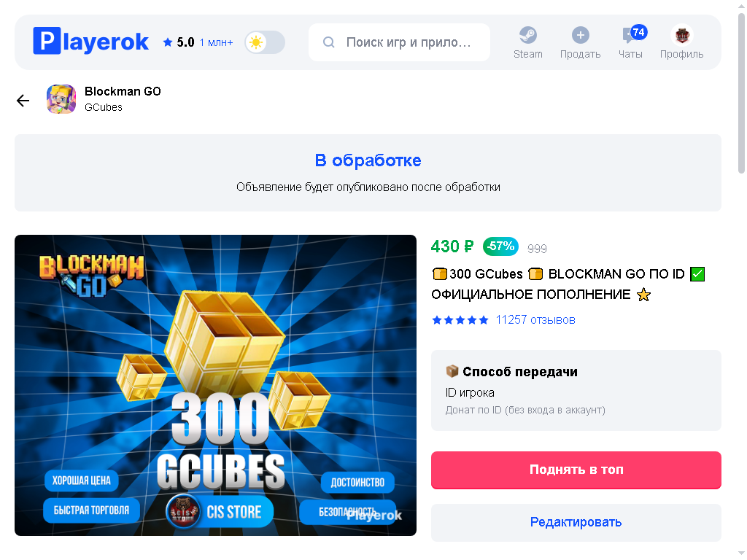
Task: Click the Продать plus icon
Action: (x=580, y=35)
